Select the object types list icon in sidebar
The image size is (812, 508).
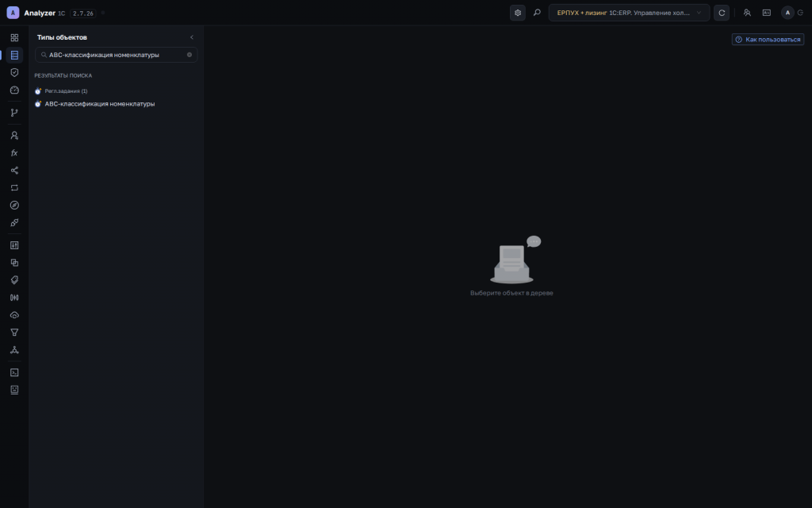(14, 55)
